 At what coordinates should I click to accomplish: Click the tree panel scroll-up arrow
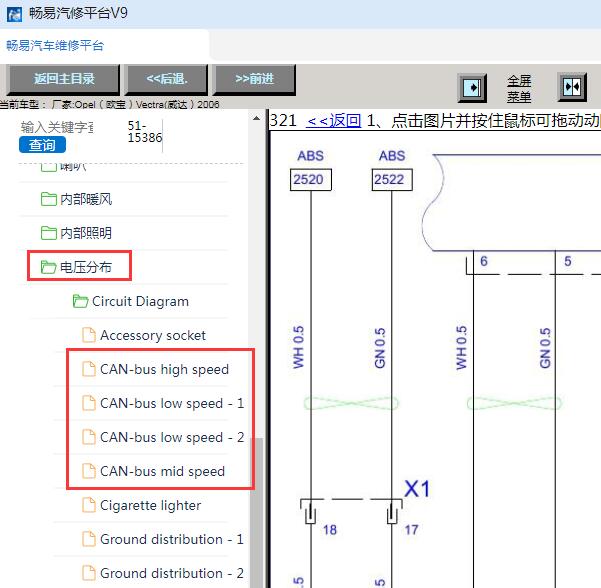pyautogui.click(x=256, y=119)
